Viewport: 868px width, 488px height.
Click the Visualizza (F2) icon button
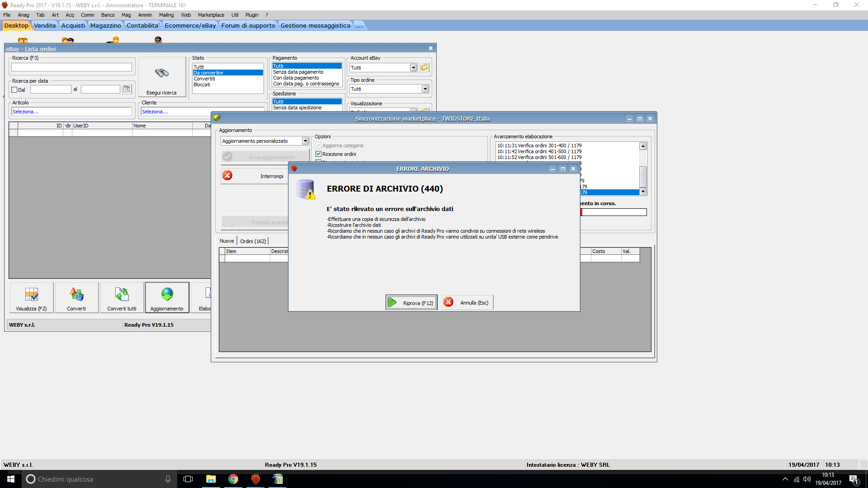click(32, 295)
